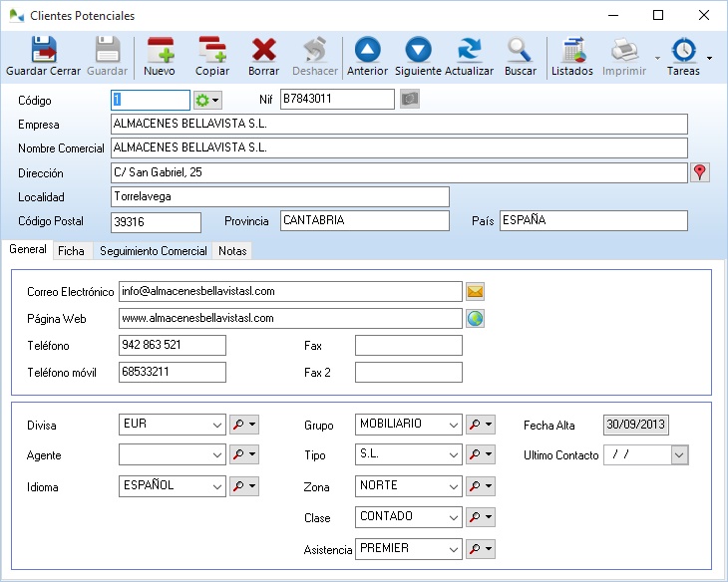Switch to the General tab
Screen dimensions: 728x582
[x=27, y=249]
